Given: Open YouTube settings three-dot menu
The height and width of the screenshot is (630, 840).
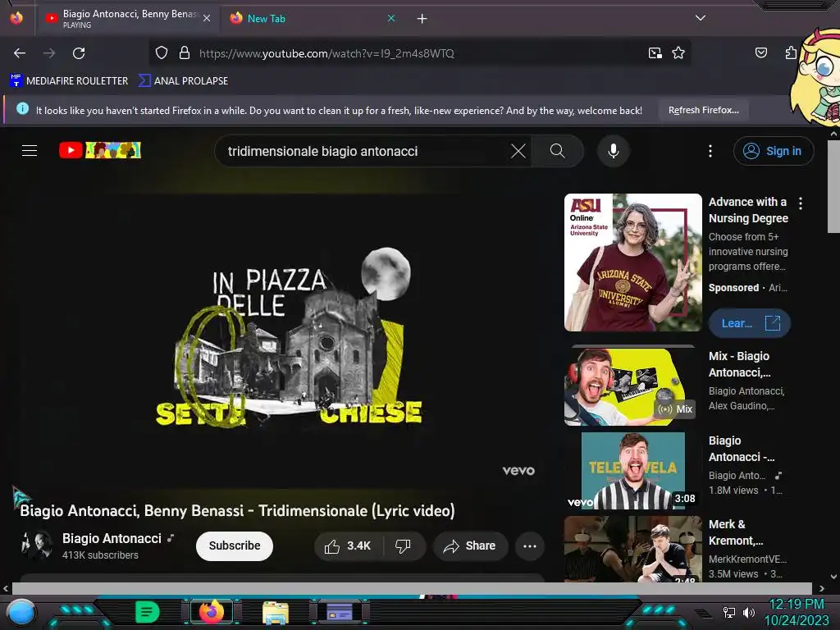Looking at the screenshot, I should 710,151.
